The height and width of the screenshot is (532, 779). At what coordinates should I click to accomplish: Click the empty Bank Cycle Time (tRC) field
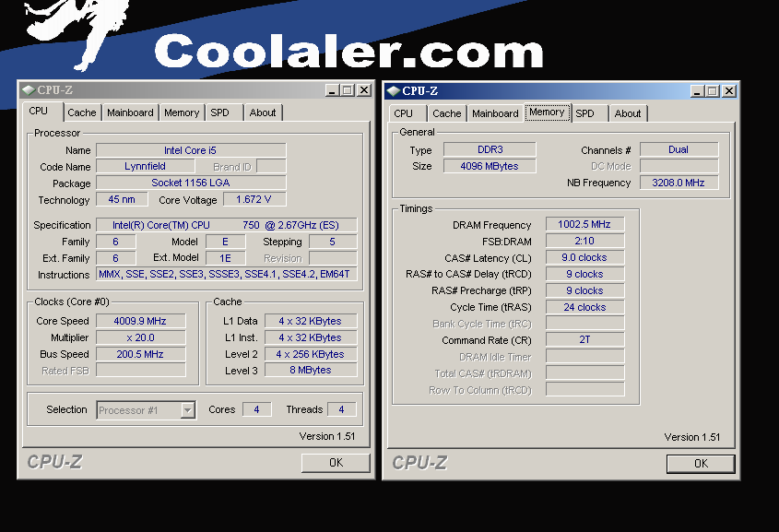pos(585,324)
